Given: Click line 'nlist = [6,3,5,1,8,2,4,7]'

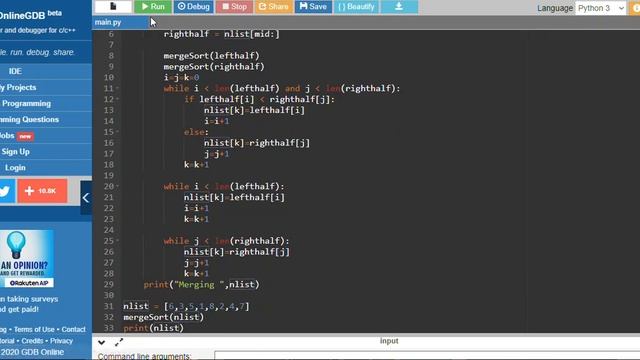Looking at the screenshot, I should 186,306.
